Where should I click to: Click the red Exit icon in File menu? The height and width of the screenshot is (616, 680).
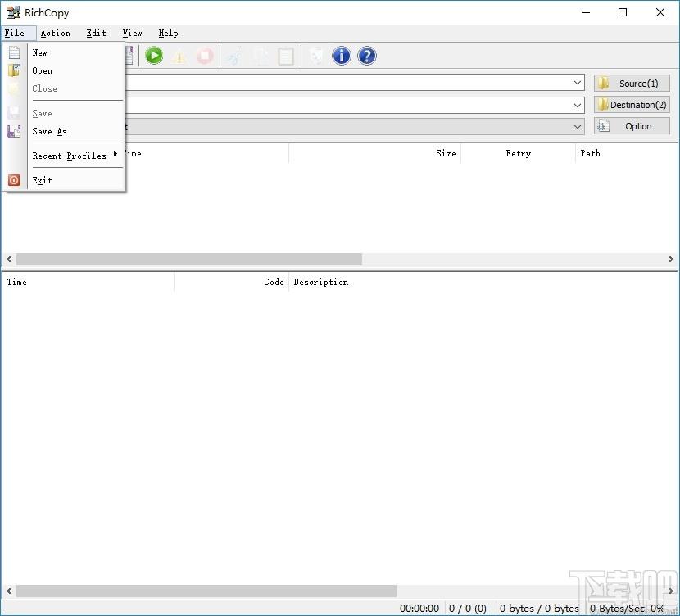click(14, 180)
